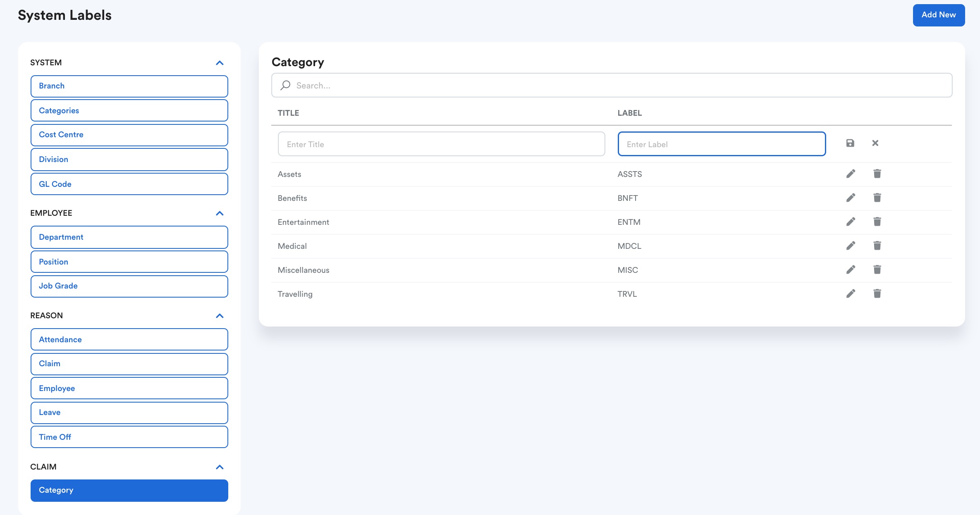
Task: Select the Time Off reason item
Action: (129, 437)
